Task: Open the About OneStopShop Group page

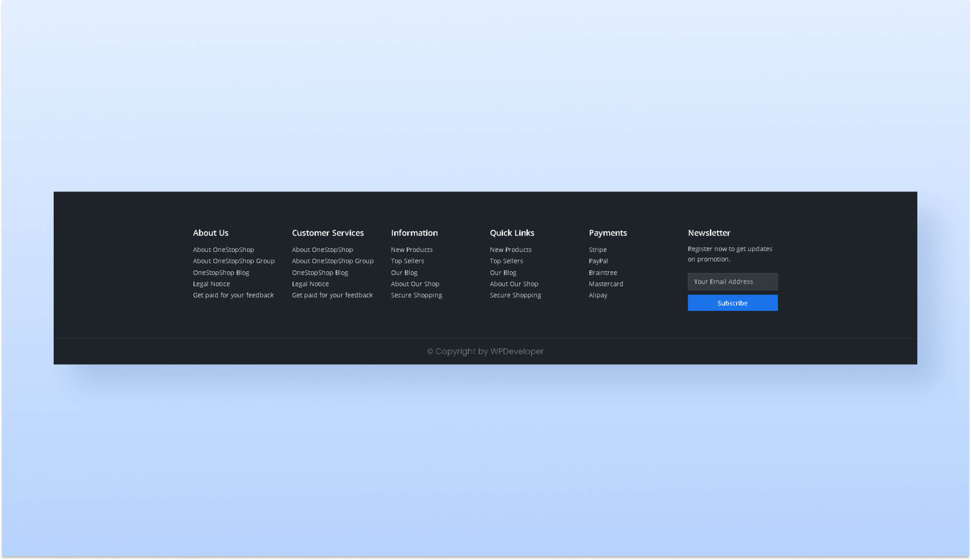Action: 234,261
